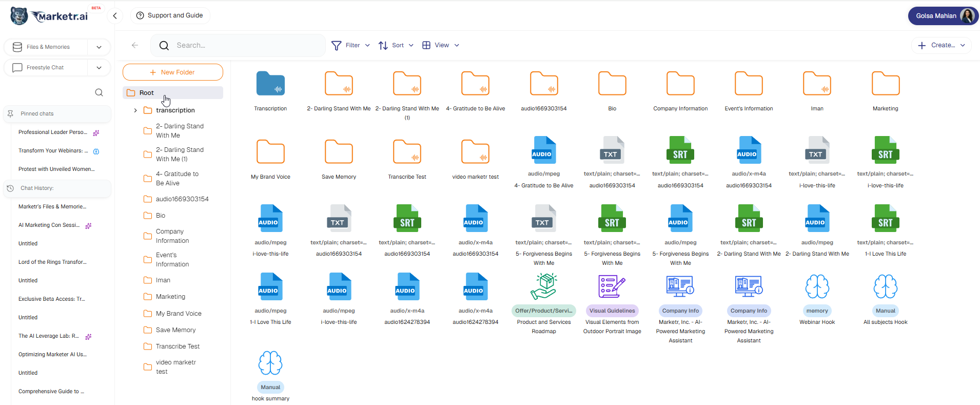Image resolution: width=980 pixels, height=405 pixels.
Task: Open the Transcribe Test folder icon
Action: (407, 152)
